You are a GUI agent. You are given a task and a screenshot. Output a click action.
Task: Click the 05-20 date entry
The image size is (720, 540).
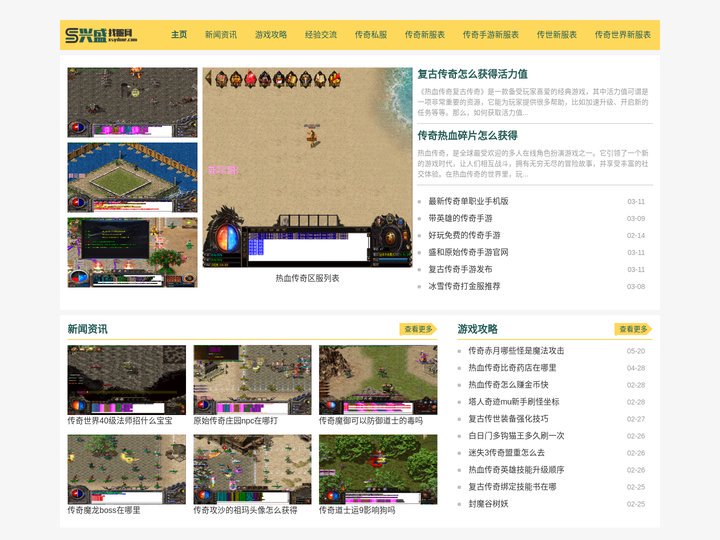point(636,351)
